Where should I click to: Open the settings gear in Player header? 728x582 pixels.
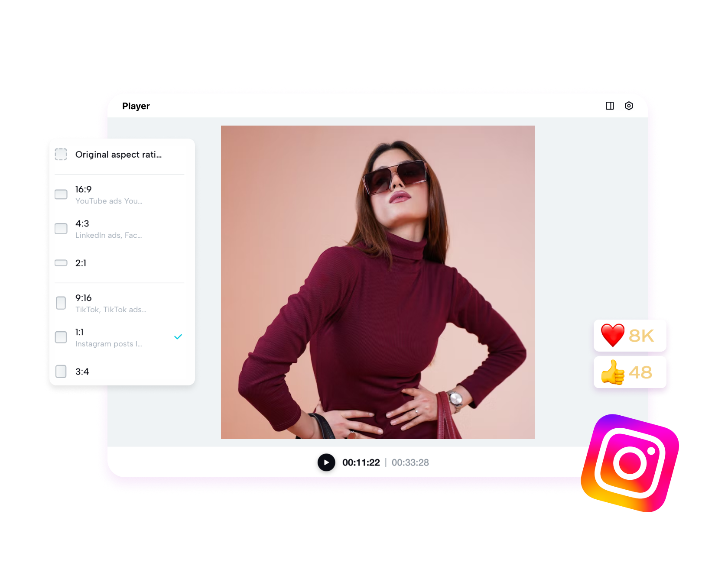(629, 106)
